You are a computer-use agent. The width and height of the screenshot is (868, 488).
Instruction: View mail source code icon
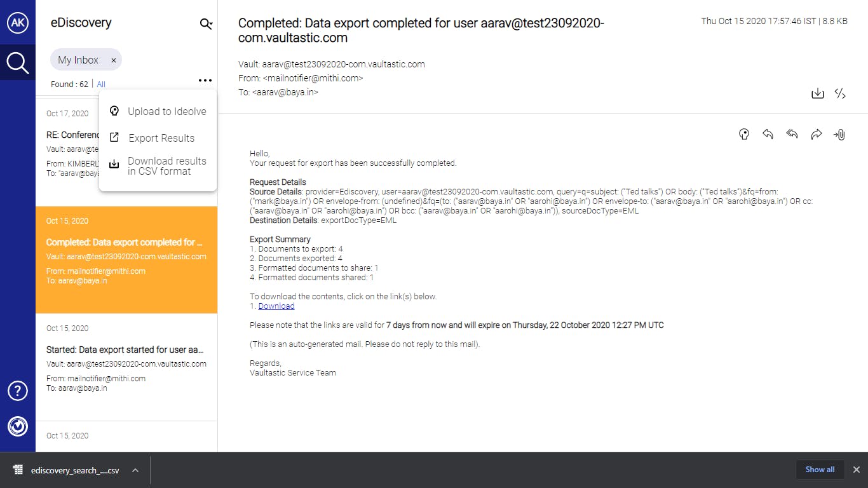840,94
